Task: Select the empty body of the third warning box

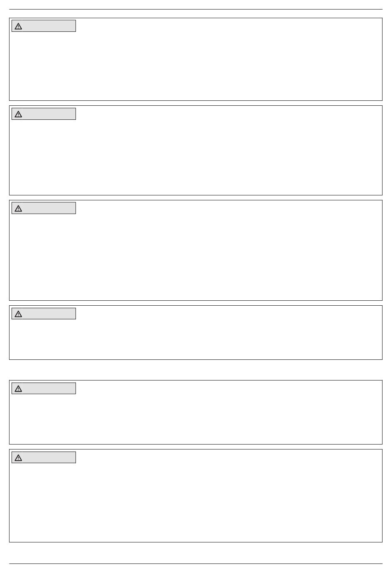Action: pyautogui.click(x=196, y=257)
